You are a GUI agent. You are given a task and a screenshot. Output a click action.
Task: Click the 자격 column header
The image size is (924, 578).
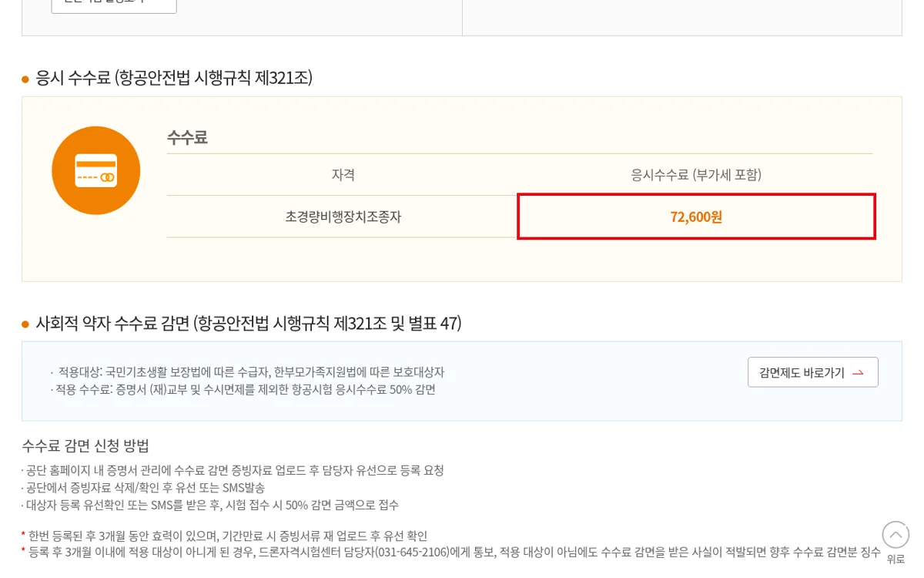pos(343,175)
